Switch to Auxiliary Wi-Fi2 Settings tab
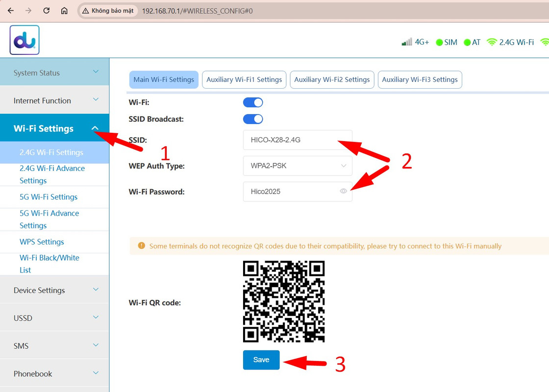This screenshot has height=392, width=549. tap(332, 79)
